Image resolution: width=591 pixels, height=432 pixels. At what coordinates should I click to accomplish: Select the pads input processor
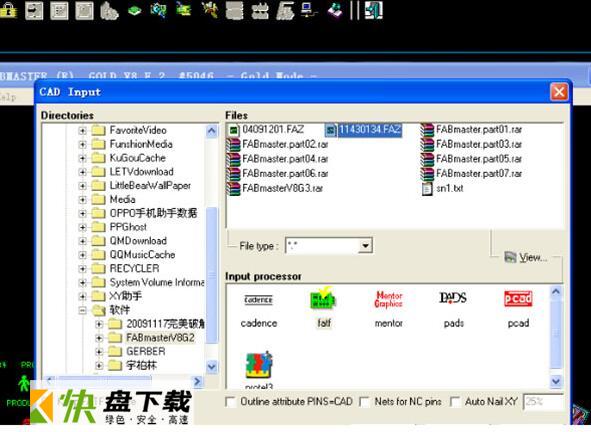pos(453,309)
